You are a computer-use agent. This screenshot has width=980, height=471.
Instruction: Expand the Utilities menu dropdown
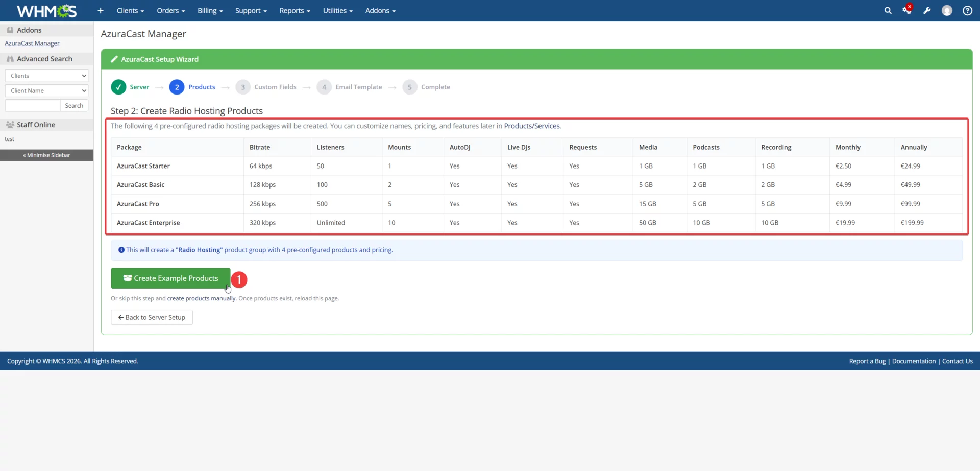337,10
